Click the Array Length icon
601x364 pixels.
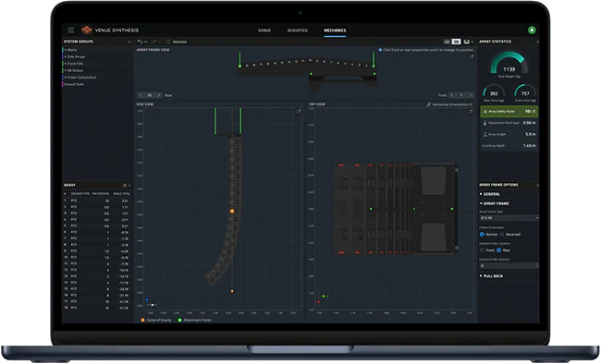pos(484,135)
